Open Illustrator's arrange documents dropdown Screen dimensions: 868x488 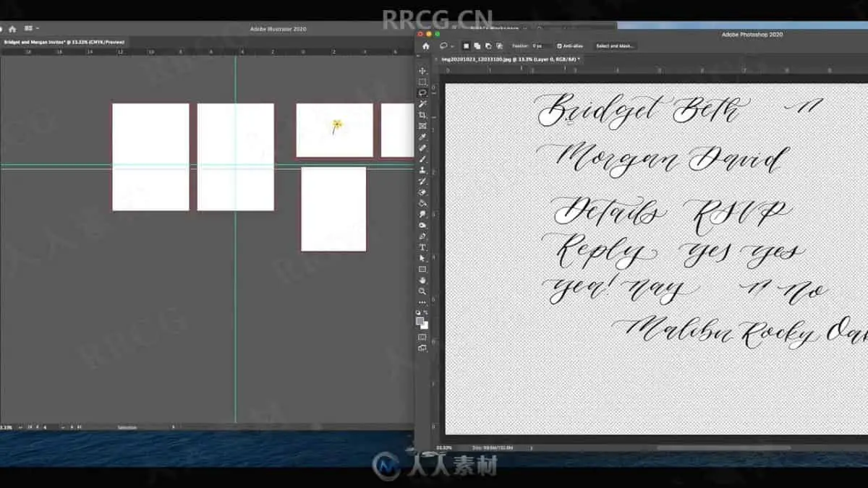point(31,29)
